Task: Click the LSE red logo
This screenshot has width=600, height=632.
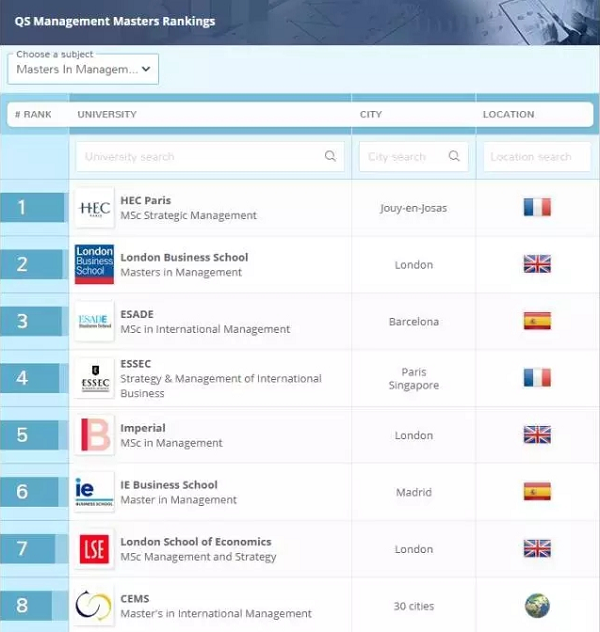Action: point(95,549)
